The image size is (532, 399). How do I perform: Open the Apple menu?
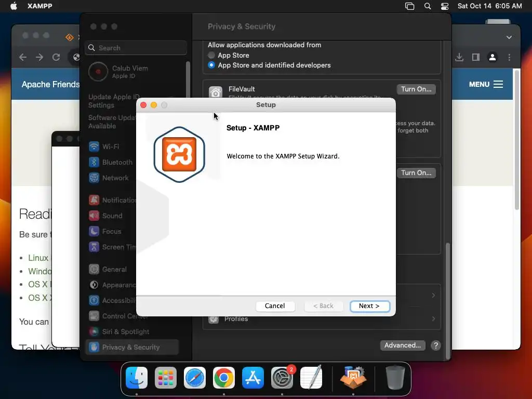(14, 6)
